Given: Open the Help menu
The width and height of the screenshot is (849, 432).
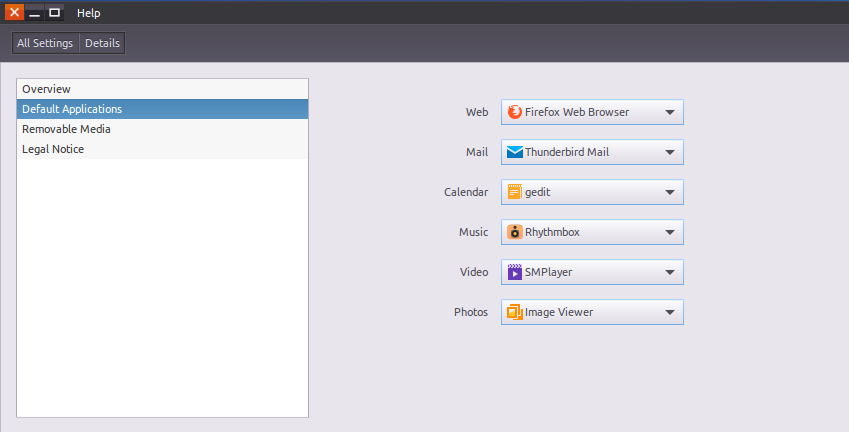Looking at the screenshot, I should 88,13.
